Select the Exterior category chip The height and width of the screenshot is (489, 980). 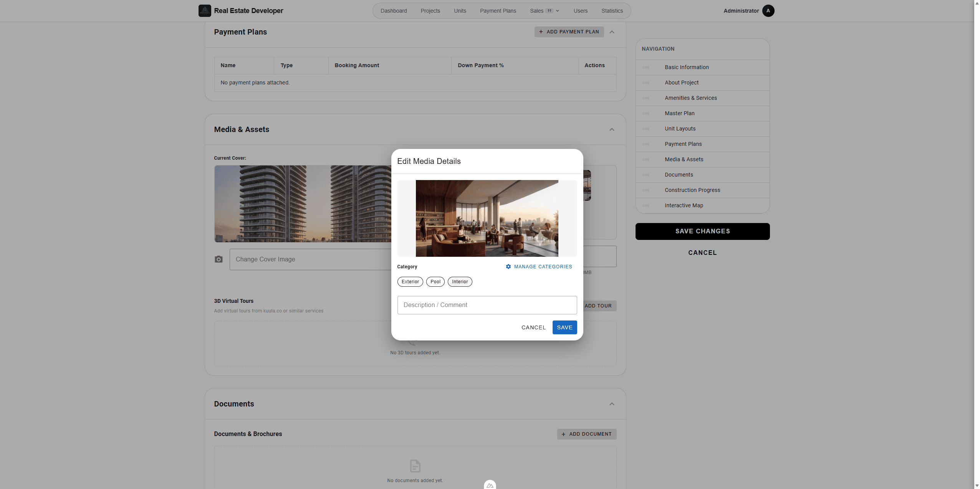tap(410, 282)
